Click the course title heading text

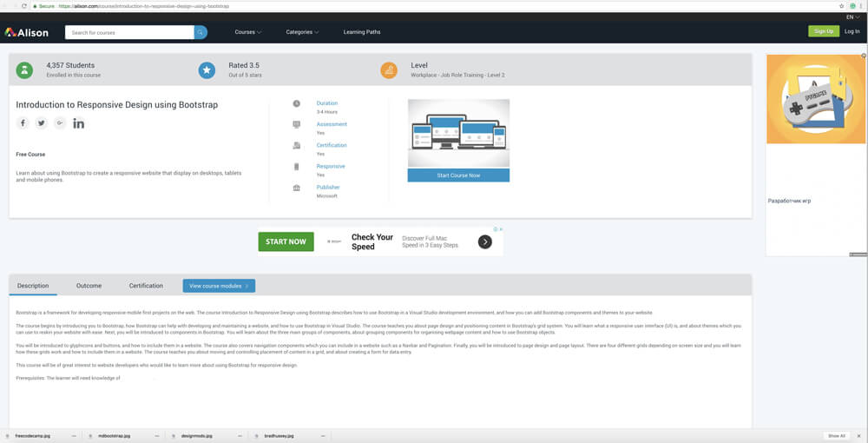pos(117,105)
